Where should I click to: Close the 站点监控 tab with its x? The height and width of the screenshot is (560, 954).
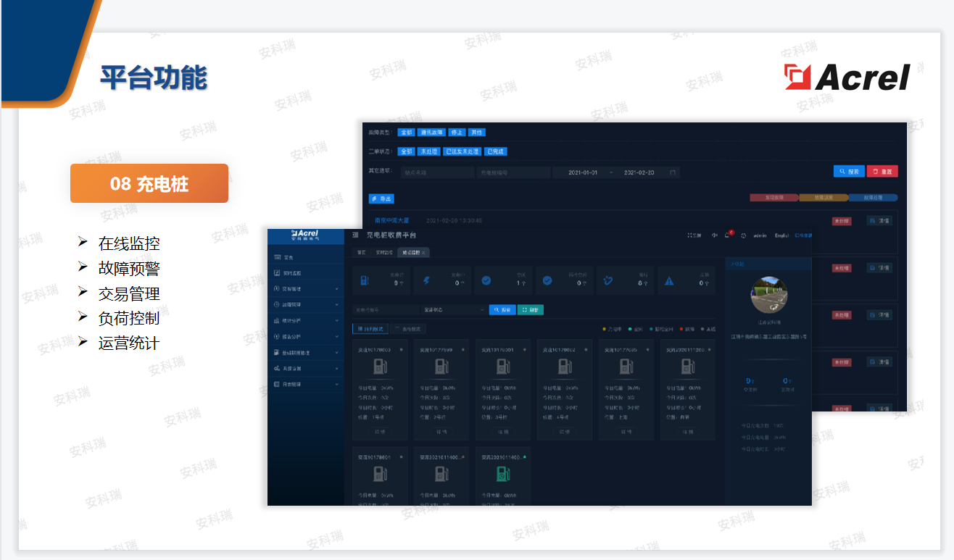click(424, 252)
